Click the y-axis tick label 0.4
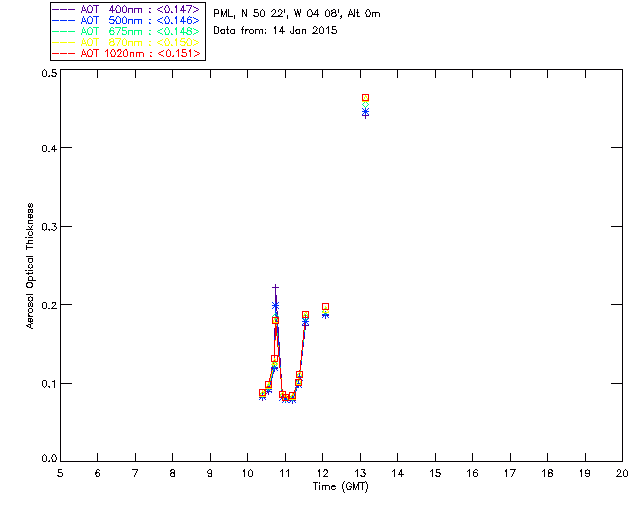 pos(49,148)
